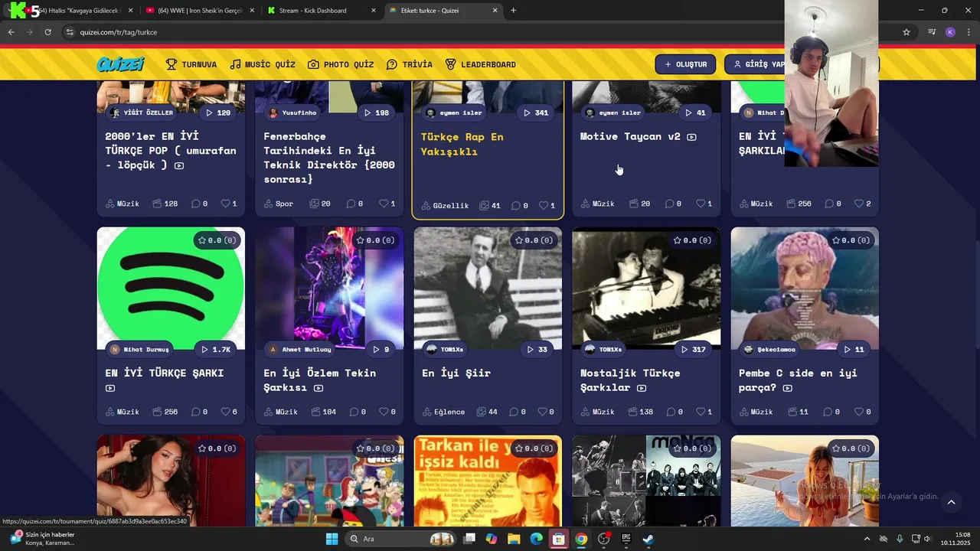Open Steam from the taskbar
This screenshot has width=980, height=551.
[648, 539]
